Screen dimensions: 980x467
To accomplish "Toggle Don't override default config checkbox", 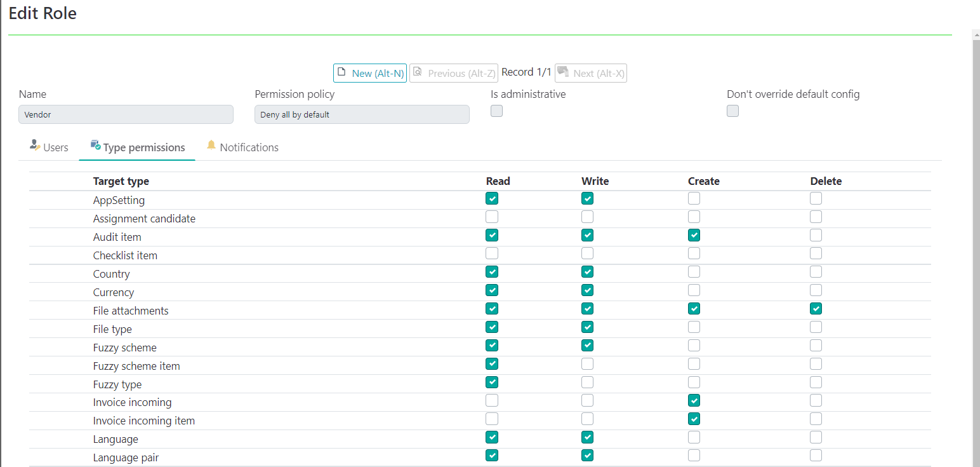I will tap(733, 111).
